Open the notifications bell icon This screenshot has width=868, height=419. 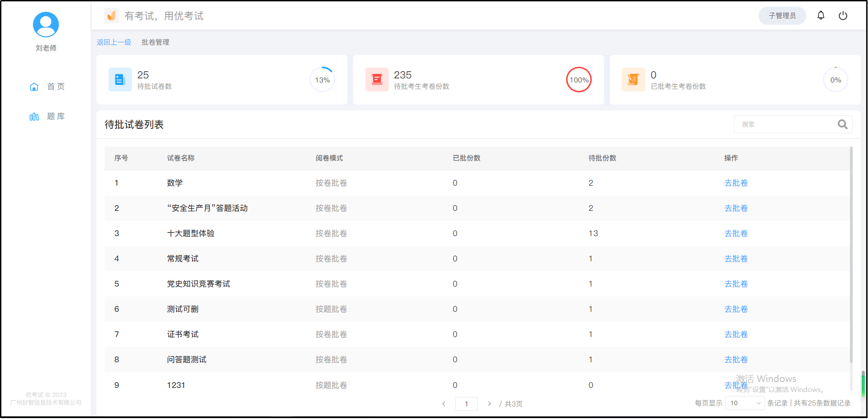click(x=821, y=15)
